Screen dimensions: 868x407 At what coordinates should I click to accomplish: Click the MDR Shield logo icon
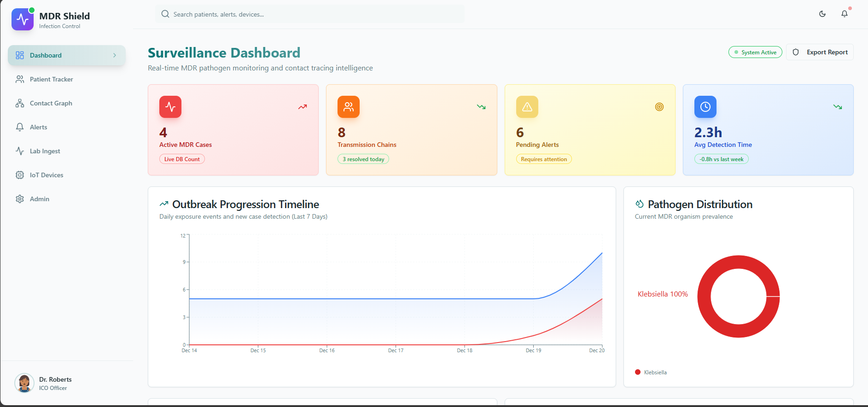pyautogui.click(x=23, y=19)
